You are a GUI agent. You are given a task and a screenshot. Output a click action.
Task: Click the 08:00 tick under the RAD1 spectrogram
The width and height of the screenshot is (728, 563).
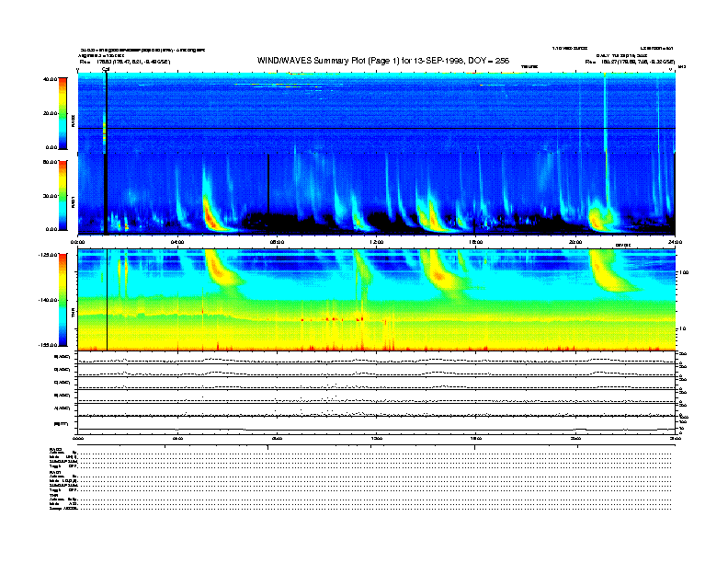point(277,242)
